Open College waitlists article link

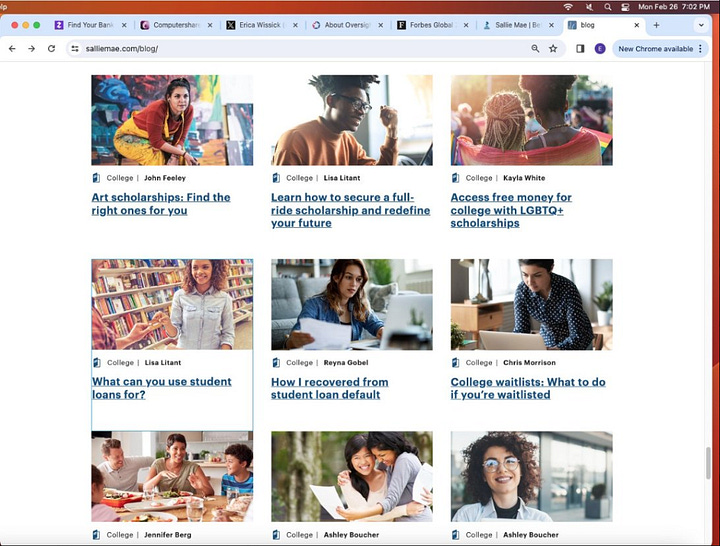(528, 388)
